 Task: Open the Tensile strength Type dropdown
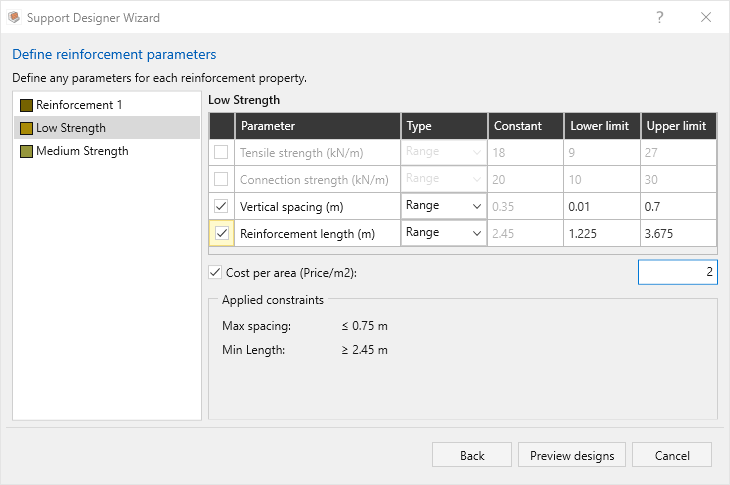[444, 152]
